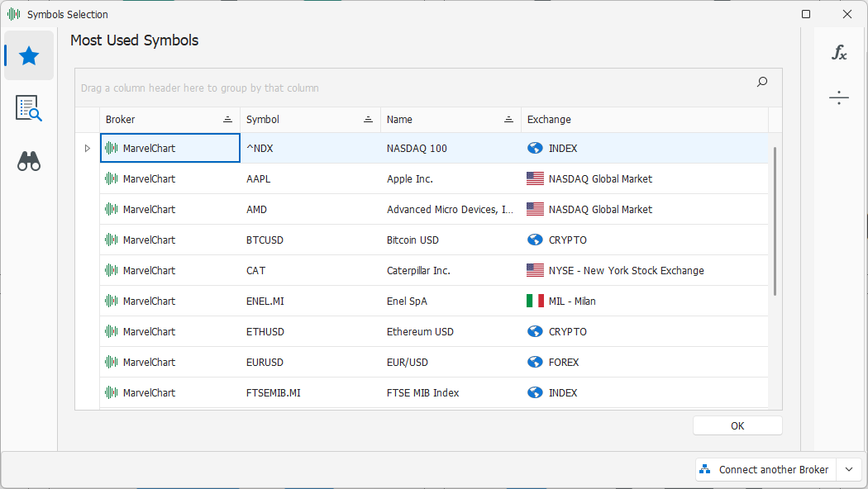The image size is (868, 489).
Task: Click the Bitcoin USD name cell
Action: pyautogui.click(x=451, y=240)
